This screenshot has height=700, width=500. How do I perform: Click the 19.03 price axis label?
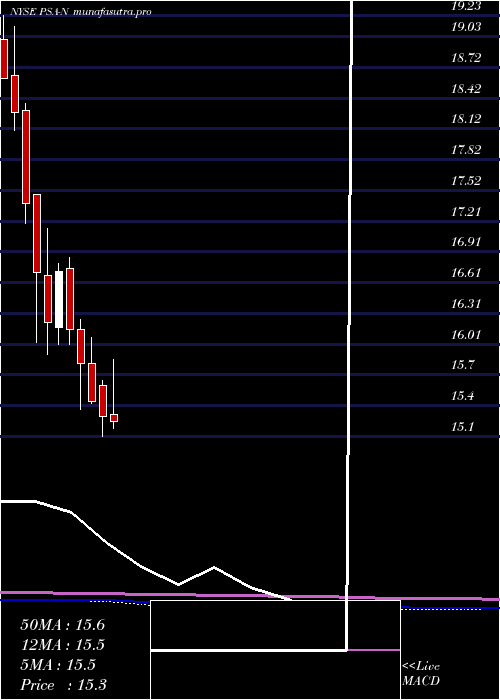466,27
